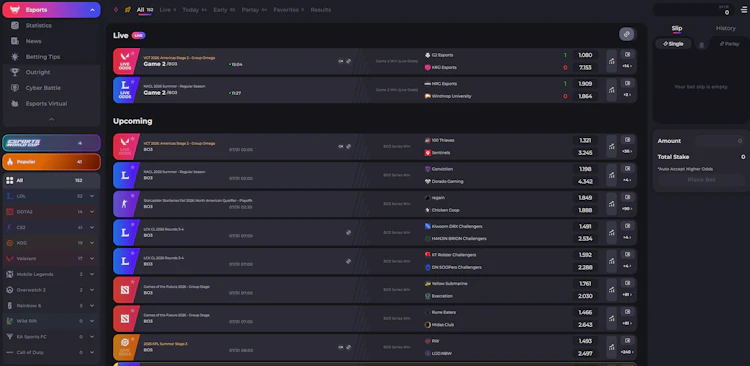
Task: Open statistics chart for NRG vs Winthrop match
Action: click(611, 90)
